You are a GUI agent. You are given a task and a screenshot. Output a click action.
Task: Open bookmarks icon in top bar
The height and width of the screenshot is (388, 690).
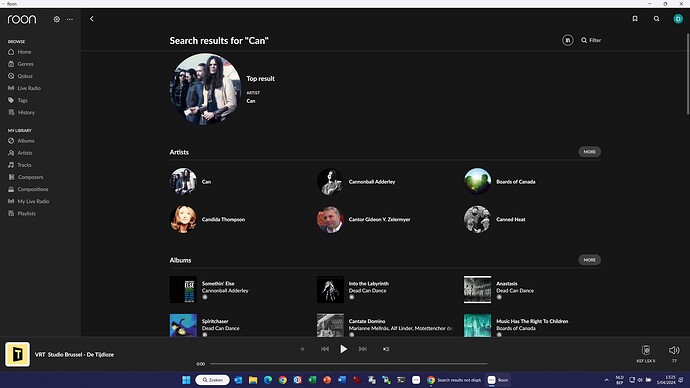click(635, 18)
